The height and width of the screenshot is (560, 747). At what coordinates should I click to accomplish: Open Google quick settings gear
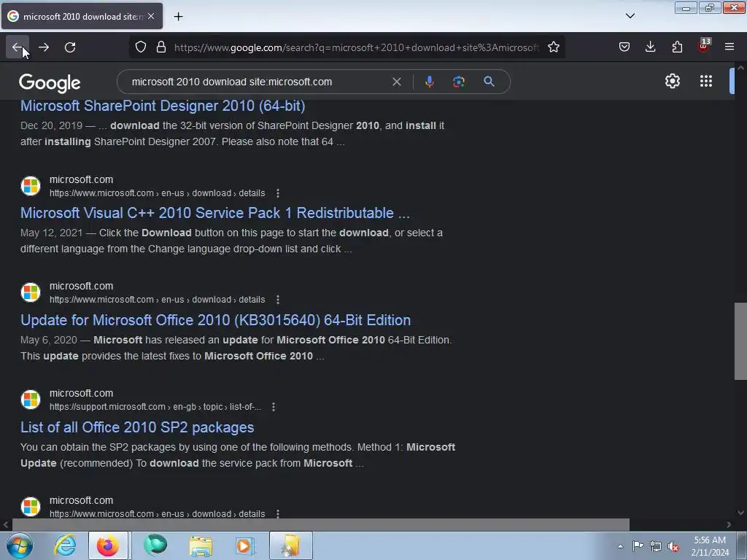[672, 81]
